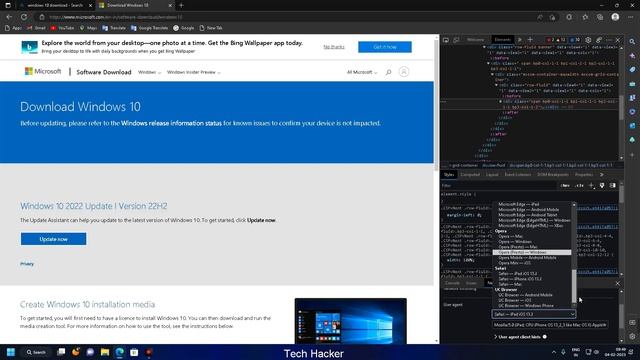The height and width of the screenshot is (360, 640).
Task: Expand User agent client hints section
Action: (518, 337)
